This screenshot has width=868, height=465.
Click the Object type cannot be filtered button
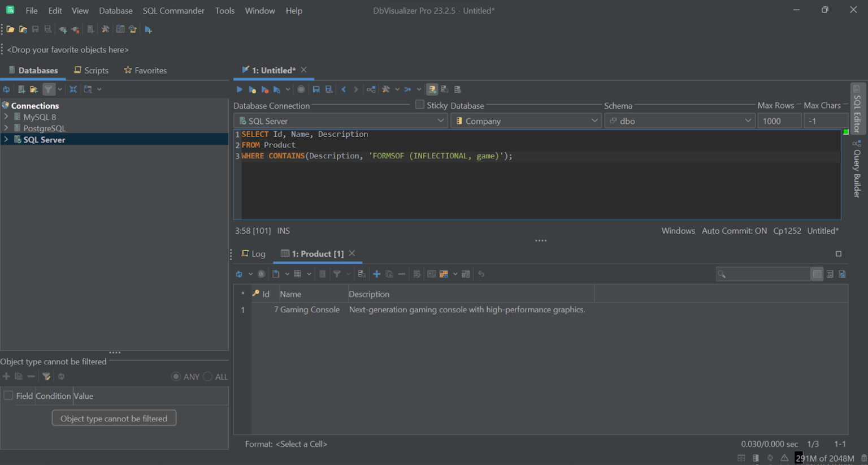[x=114, y=417]
